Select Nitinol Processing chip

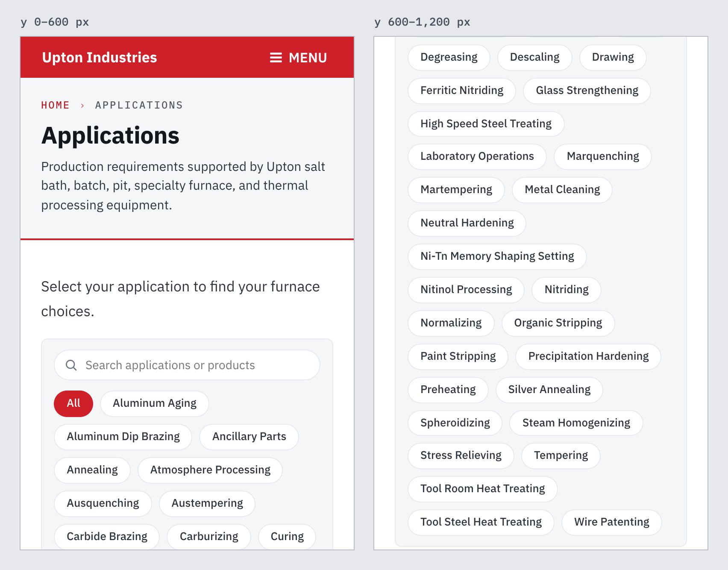pyautogui.click(x=466, y=290)
